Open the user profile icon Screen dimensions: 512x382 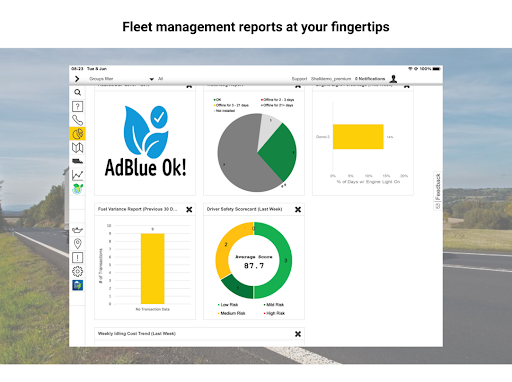click(x=393, y=79)
